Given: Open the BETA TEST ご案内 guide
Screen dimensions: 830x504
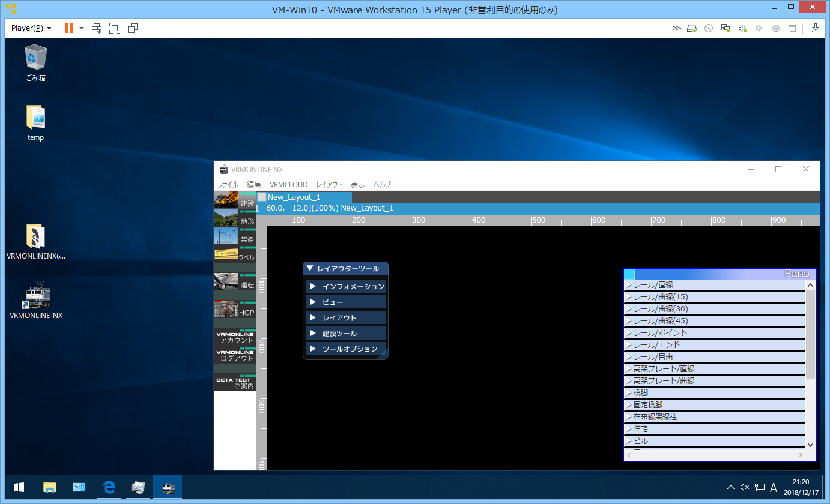Looking at the screenshot, I should 235,383.
